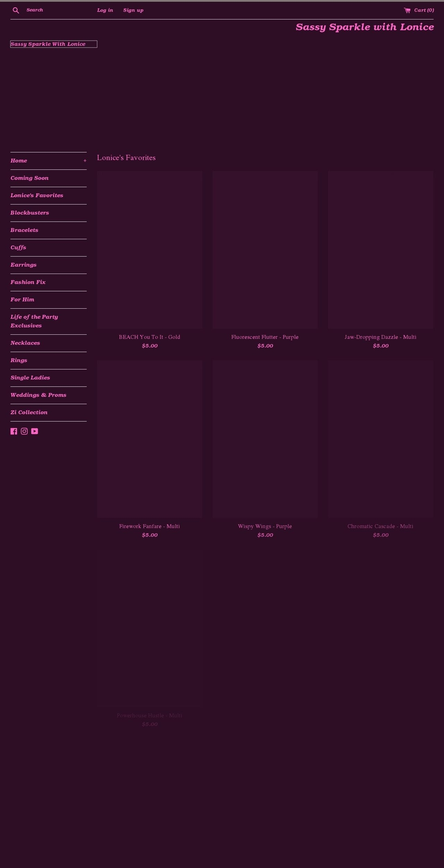Click Sassy Sparkle with Lonice site title
The width and height of the screenshot is (444, 868).
coord(365,27)
